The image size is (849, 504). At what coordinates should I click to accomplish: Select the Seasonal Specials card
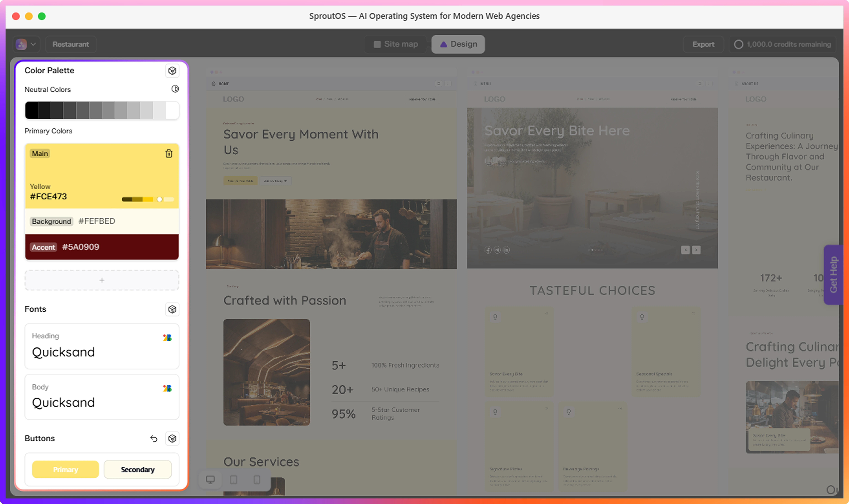666,352
